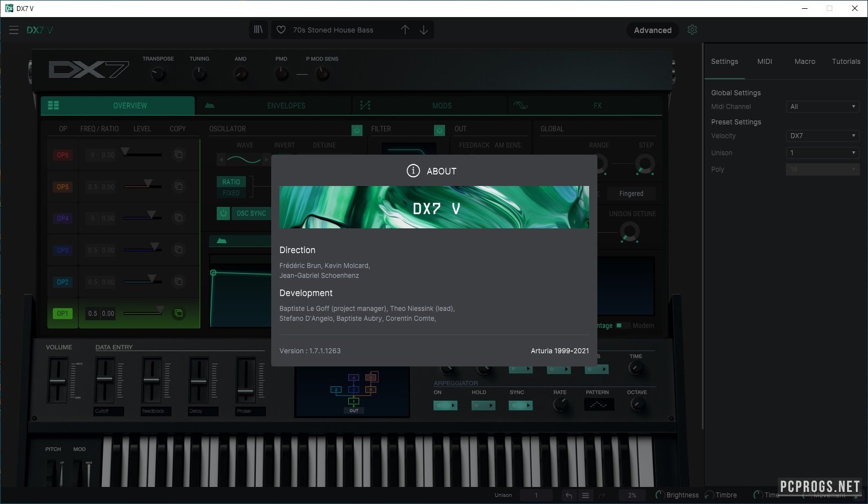868x504 pixels.
Task: Toggle the arpeggiator HOLD switch
Action: click(x=484, y=406)
